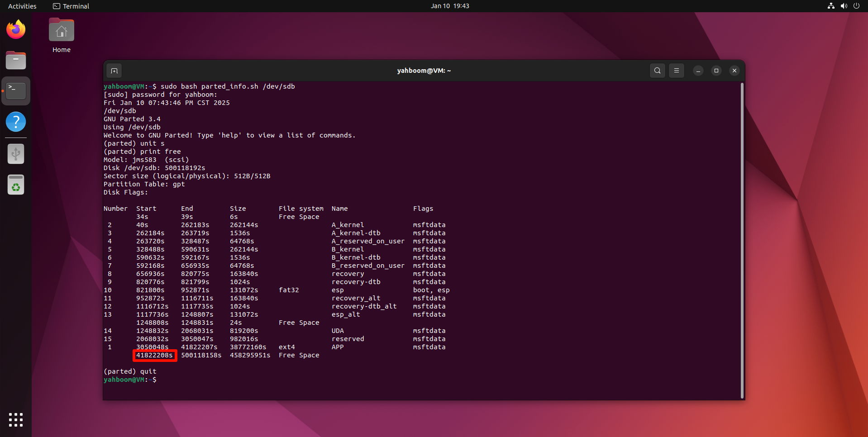The width and height of the screenshot is (868, 437).
Task: Open the Trash from the dock
Action: click(16, 185)
